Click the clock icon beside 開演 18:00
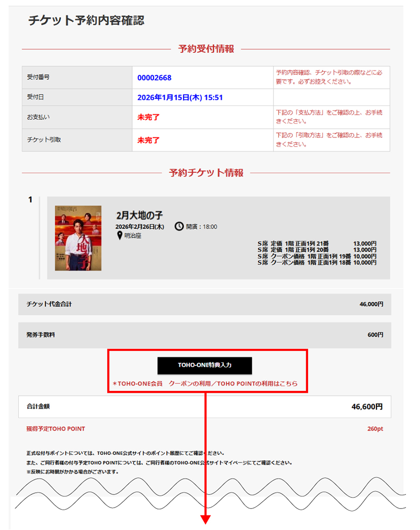The width and height of the screenshot is (420, 530). (179, 226)
